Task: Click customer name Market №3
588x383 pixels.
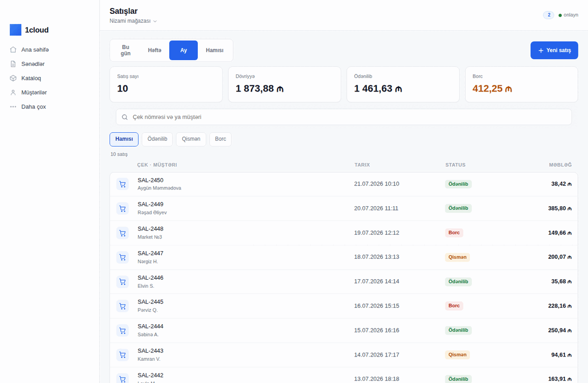Action: click(150, 237)
